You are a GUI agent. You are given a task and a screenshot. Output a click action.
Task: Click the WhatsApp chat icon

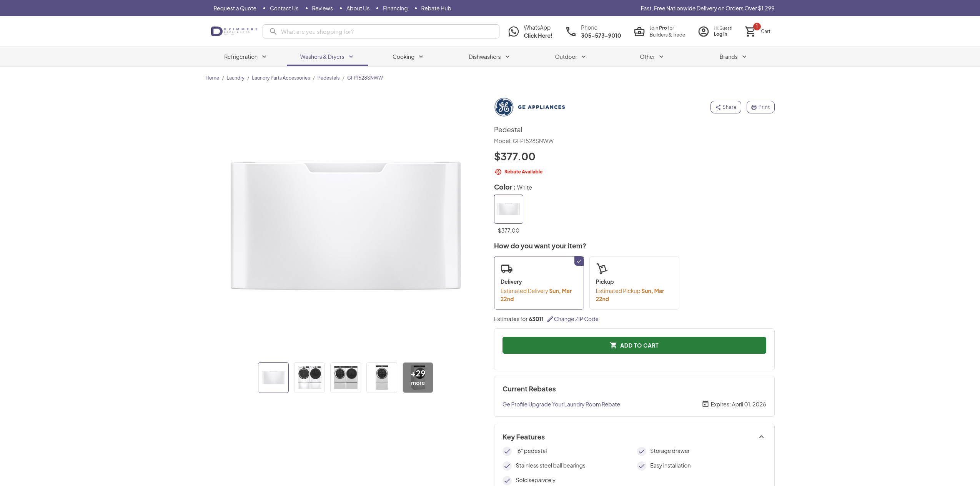point(513,32)
